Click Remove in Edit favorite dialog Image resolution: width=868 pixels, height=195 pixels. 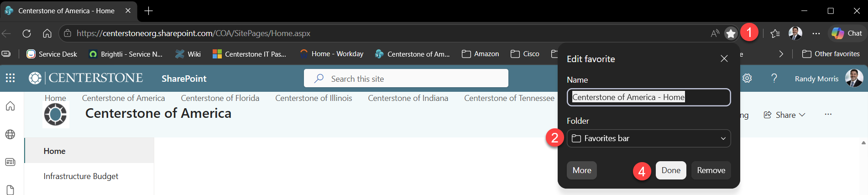point(711,170)
